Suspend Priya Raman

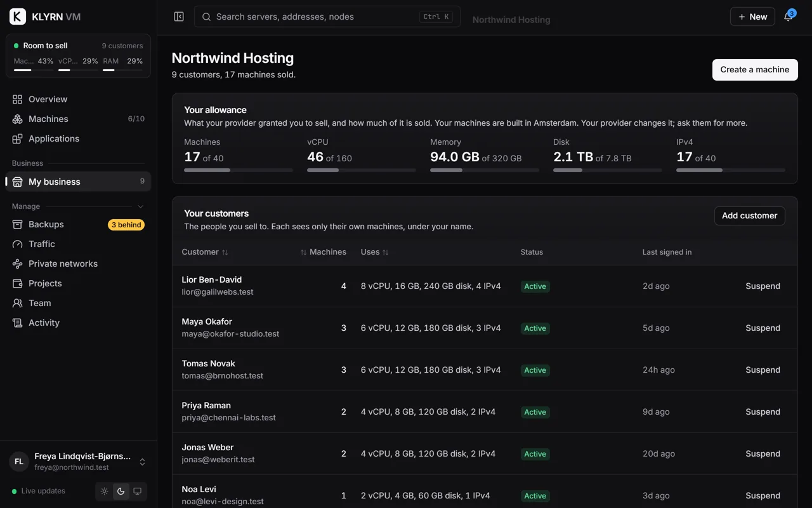pyautogui.click(x=763, y=412)
